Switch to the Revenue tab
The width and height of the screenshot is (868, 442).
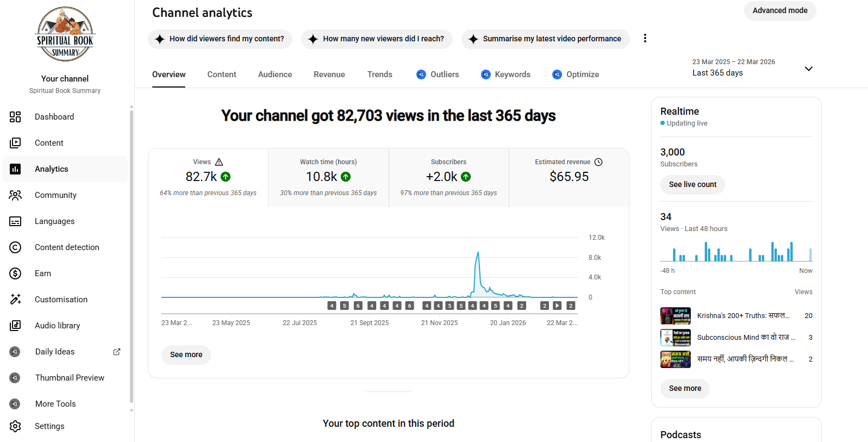pyautogui.click(x=329, y=74)
